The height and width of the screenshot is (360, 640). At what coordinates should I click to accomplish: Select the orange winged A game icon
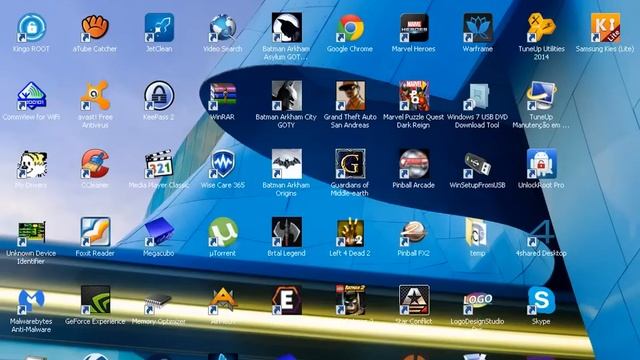(x=222, y=300)
